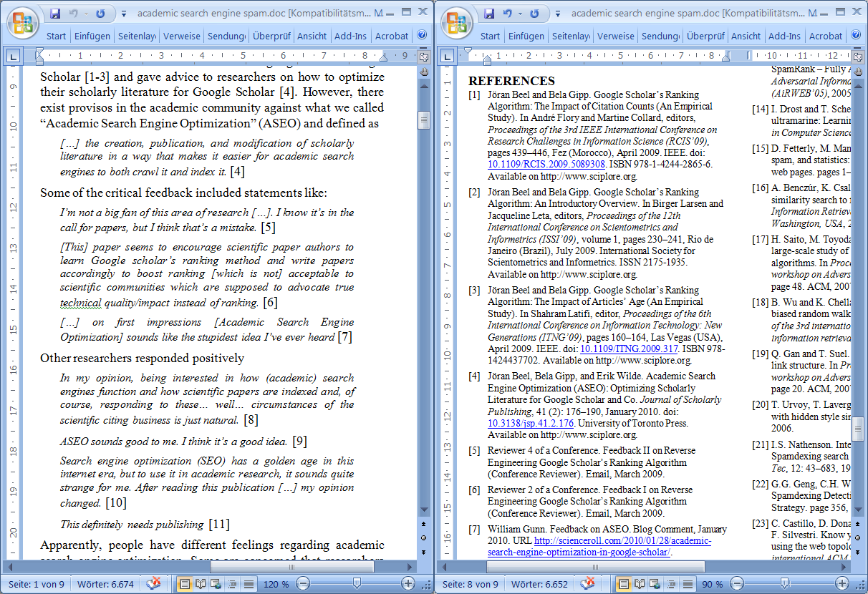
Task: Switch right window to Web Layout view
Action: 656,584
